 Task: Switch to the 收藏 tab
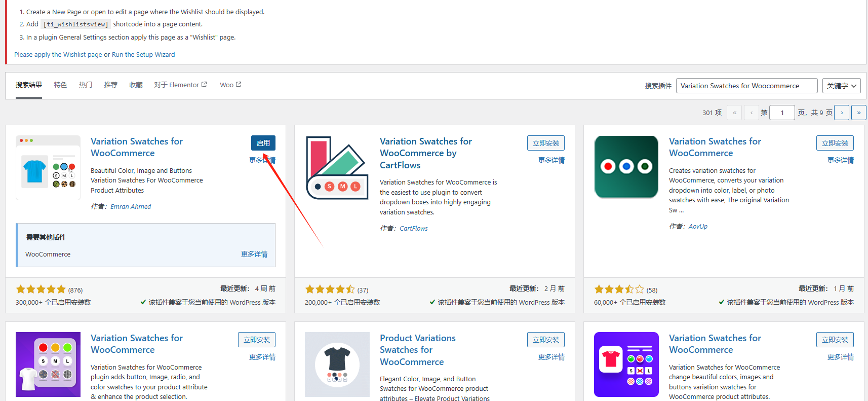[136, 85]
